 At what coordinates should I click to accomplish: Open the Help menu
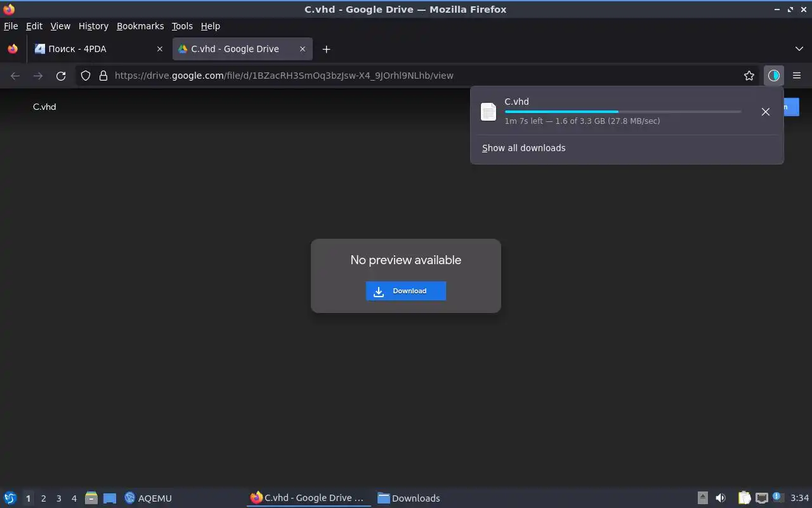pos(210,26)
